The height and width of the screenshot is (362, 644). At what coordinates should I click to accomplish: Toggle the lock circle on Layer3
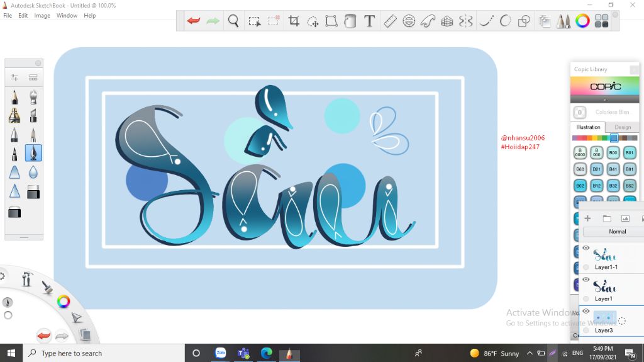point(586,331)
